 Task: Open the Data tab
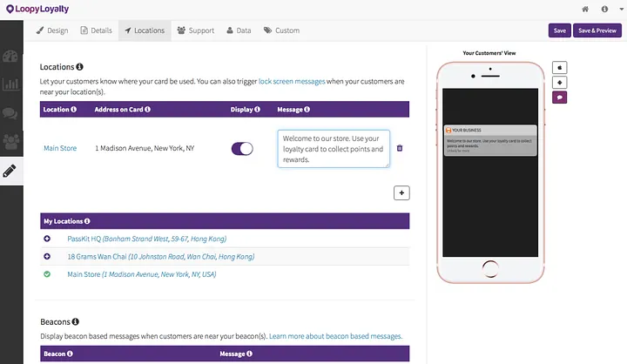click(239, 30)
